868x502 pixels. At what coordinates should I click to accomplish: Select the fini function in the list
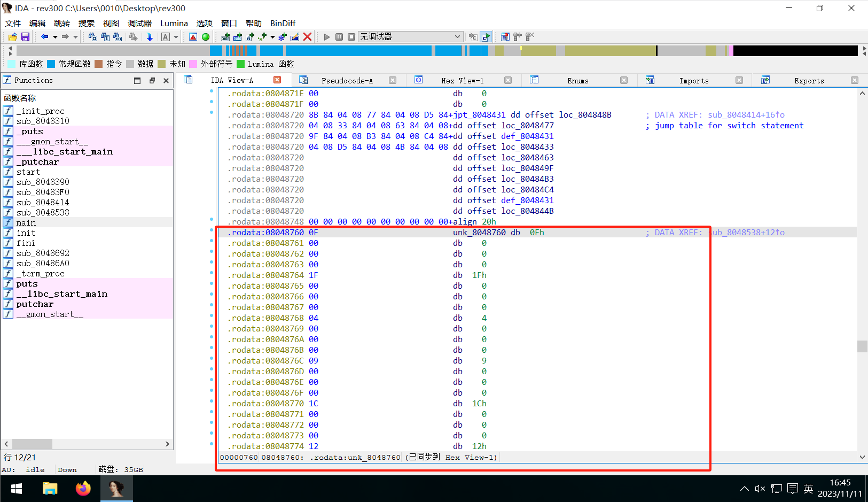pos(88,243)
